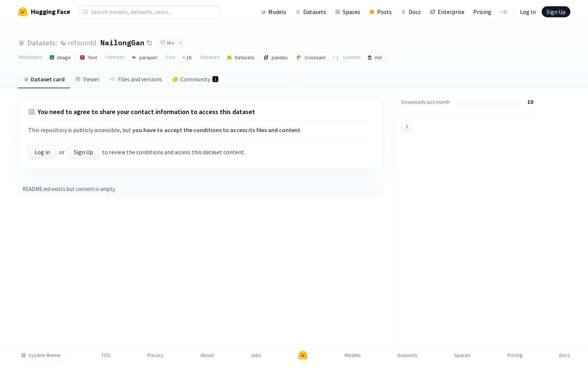This screenshot has width=588, height=368.
Task: Open the Files and versions tab
Action: click(x=136, y=79)
